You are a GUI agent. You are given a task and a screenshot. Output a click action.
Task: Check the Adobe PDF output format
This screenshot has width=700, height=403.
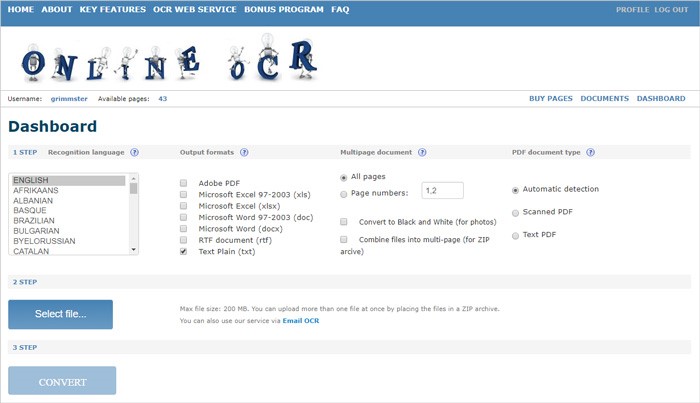pos(183,183)
